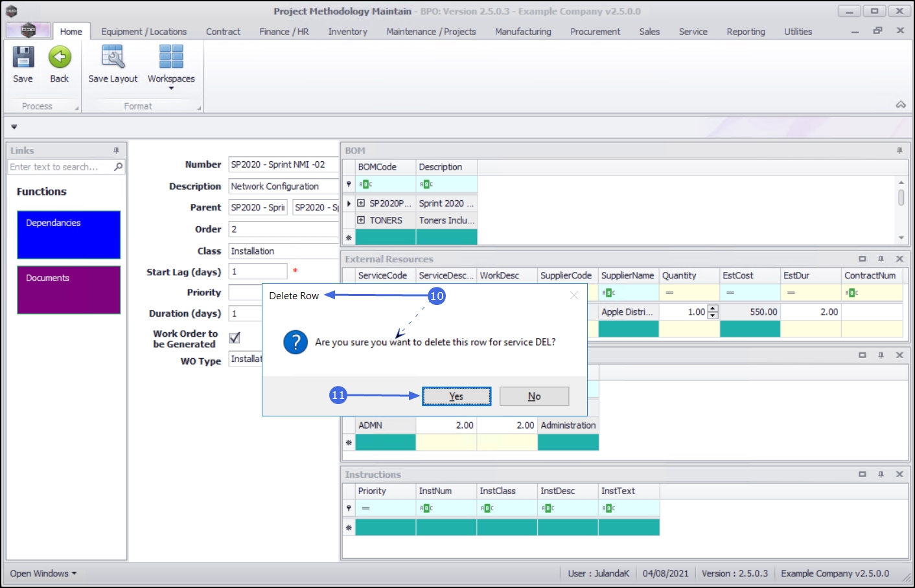The image size is (915, 588).
Task: Open the Workspaces dropdown
Action: (171, 80)
